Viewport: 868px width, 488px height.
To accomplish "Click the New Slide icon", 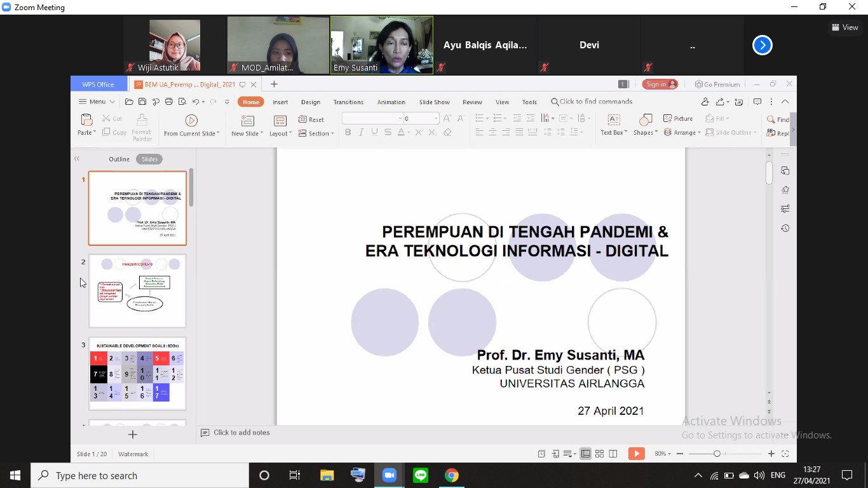I will pyautogui.click(x=247, y=121).
